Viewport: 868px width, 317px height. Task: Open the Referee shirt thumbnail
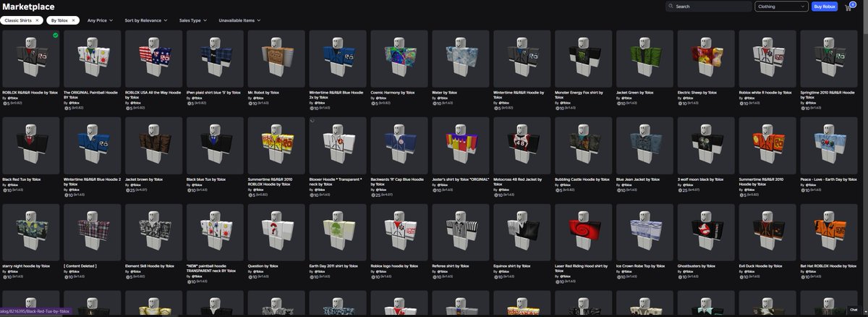point(461,233)
